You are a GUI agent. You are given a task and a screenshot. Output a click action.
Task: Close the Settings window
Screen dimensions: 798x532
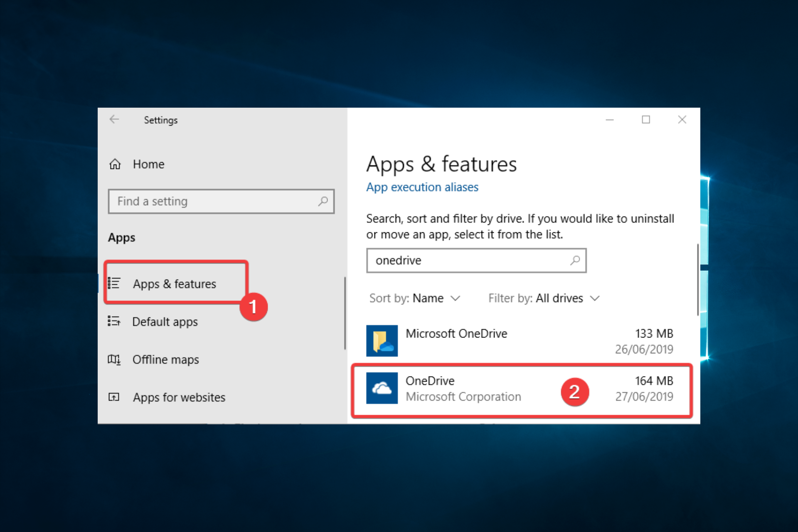[682, 120]
